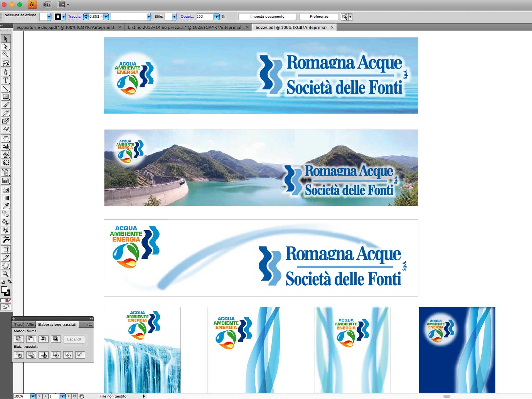Open the arrange documents dropdown
The image size is (532, 399).
point(64,5)
